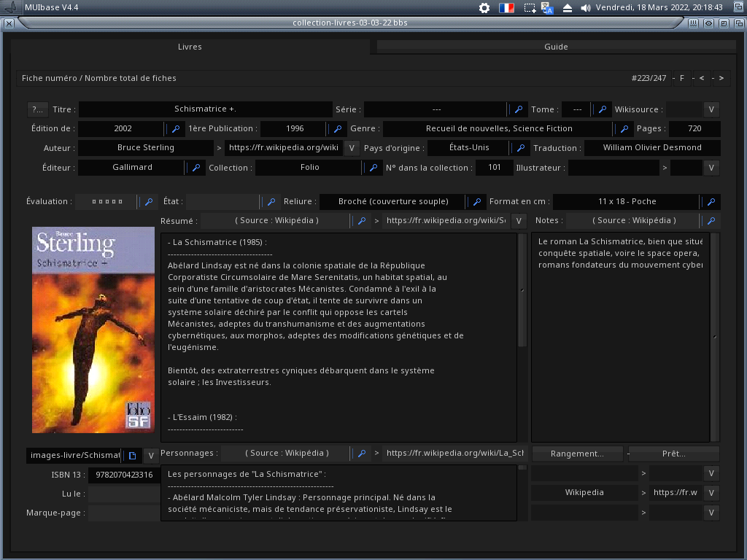Click the V button after author Wikipedia URL
The image size is (747, 560).
[352, 148]
